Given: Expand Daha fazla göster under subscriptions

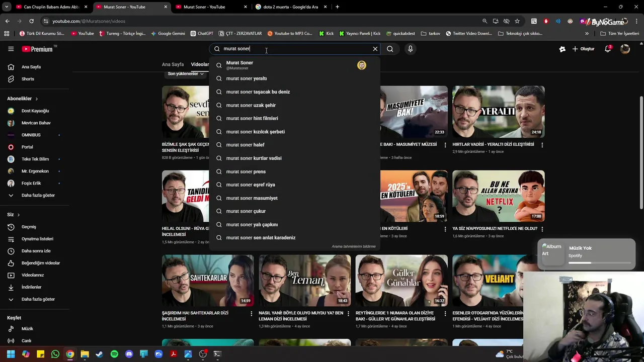Looking at the screenshot, I should coord(38,195).
